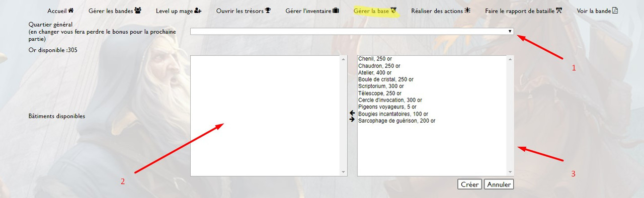The image size is (644, 198).
Task: Click down arrow of right list scrollbar
Action: (510, 172)
